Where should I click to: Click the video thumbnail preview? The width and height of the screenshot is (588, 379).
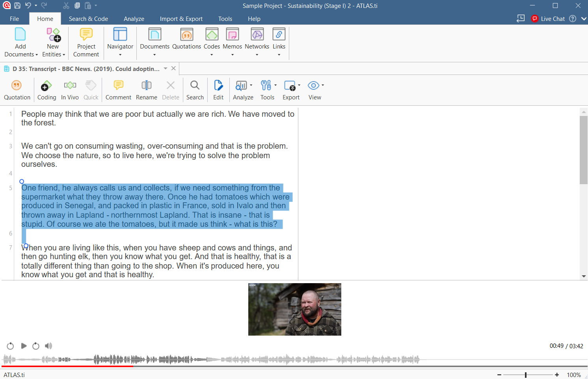click(294, 309)
